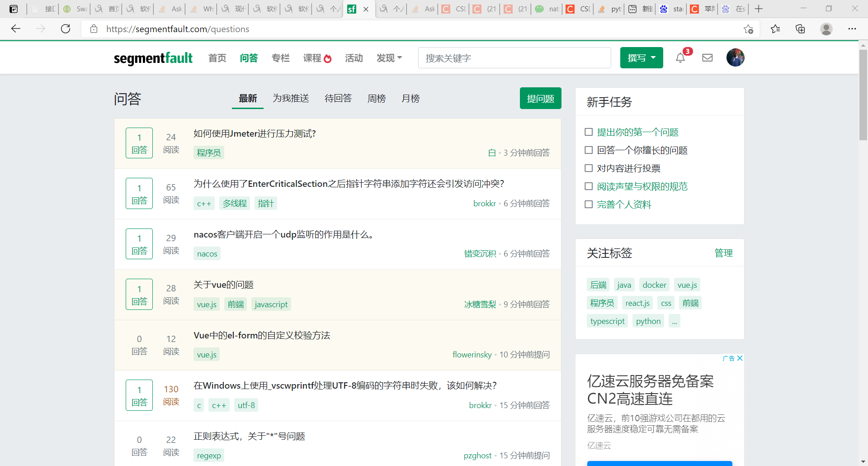Open the notifications bell with badge 3

point(680,57)
